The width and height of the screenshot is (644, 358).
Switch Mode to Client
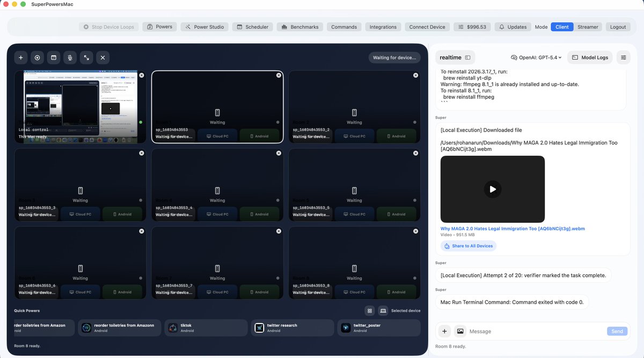pyautogui.click(x=562, y=27)
